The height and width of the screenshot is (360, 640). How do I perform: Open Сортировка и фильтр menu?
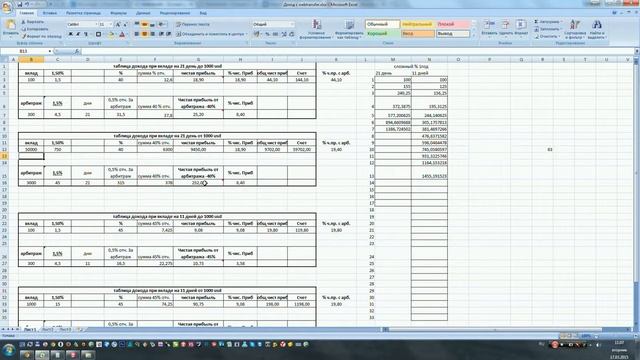coord(575,29)
